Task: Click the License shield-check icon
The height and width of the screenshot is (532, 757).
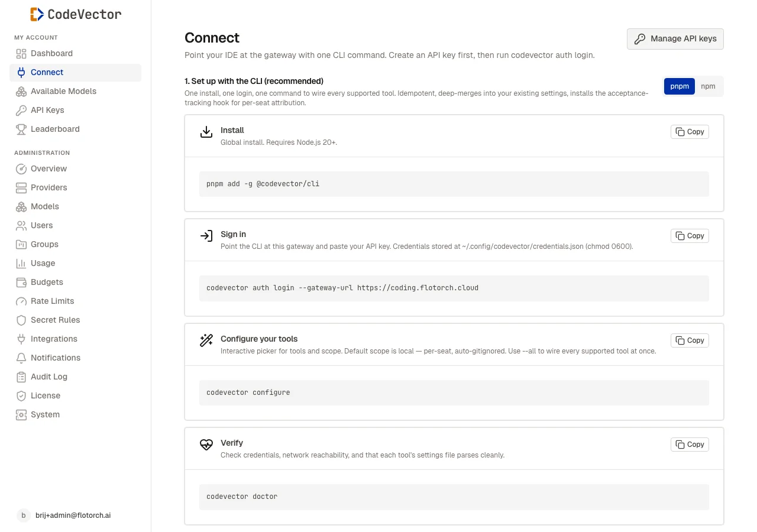Action: (x=21, y=396)
